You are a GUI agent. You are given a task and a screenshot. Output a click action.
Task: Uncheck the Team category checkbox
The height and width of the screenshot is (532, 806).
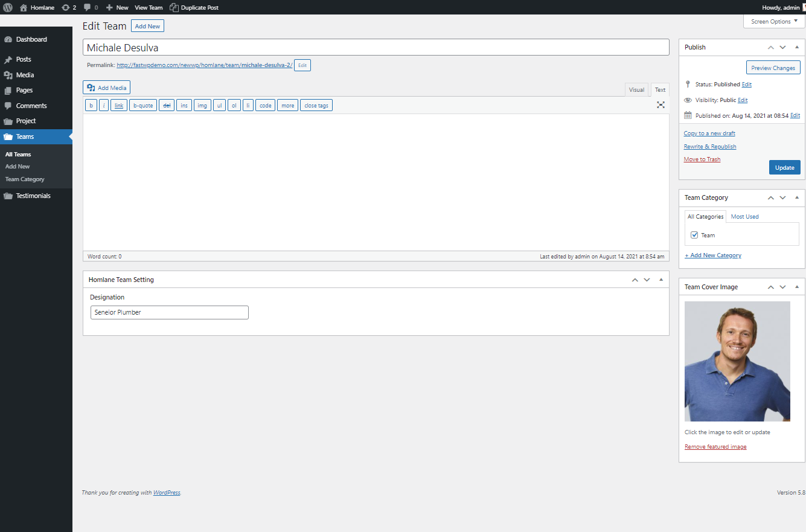click(x=694, y=235)
